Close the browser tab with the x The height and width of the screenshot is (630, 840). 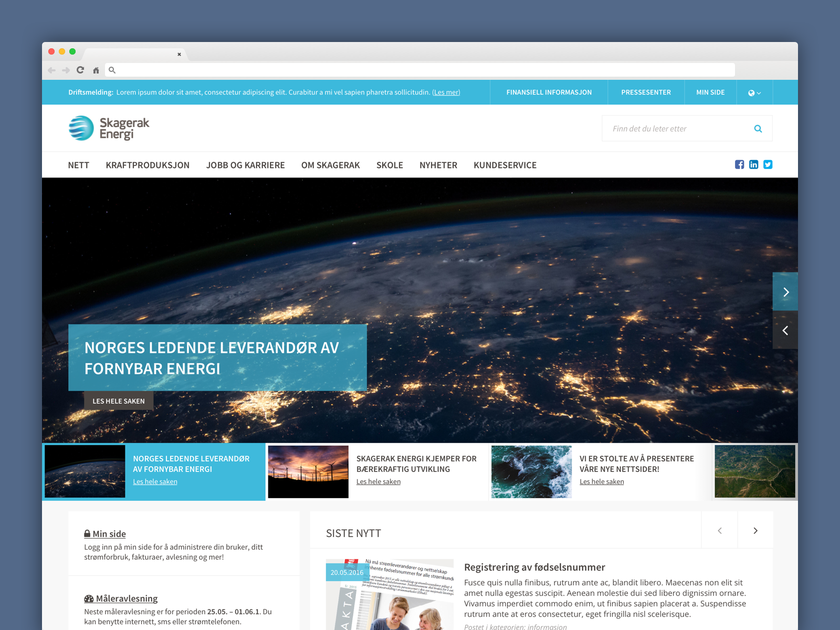[179, 54]
